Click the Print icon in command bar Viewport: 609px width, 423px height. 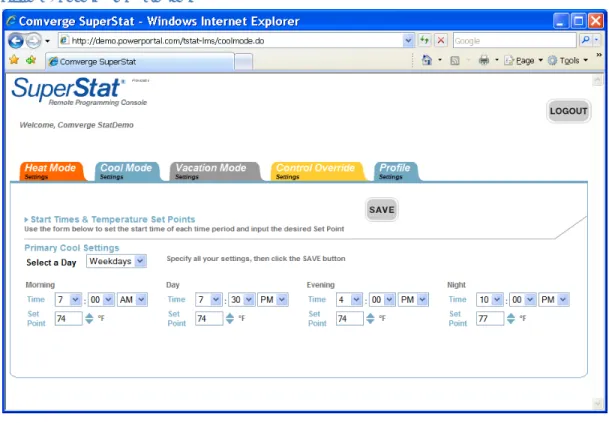point(484,60)
